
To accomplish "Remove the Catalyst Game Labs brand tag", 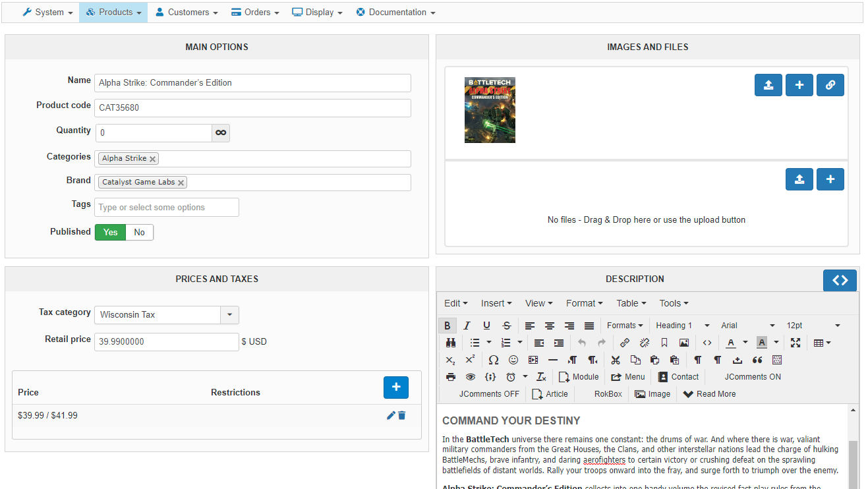I will click(181, 183).
